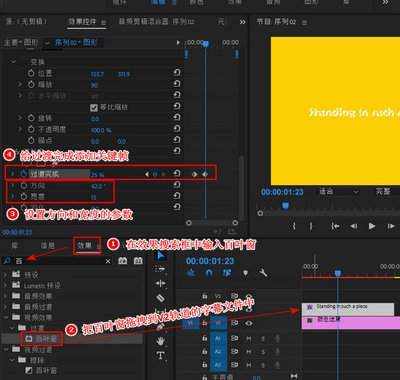Toggle the 等比缩放 checkbox
This screenshot has width=400, height=380.
click(94, 107)
